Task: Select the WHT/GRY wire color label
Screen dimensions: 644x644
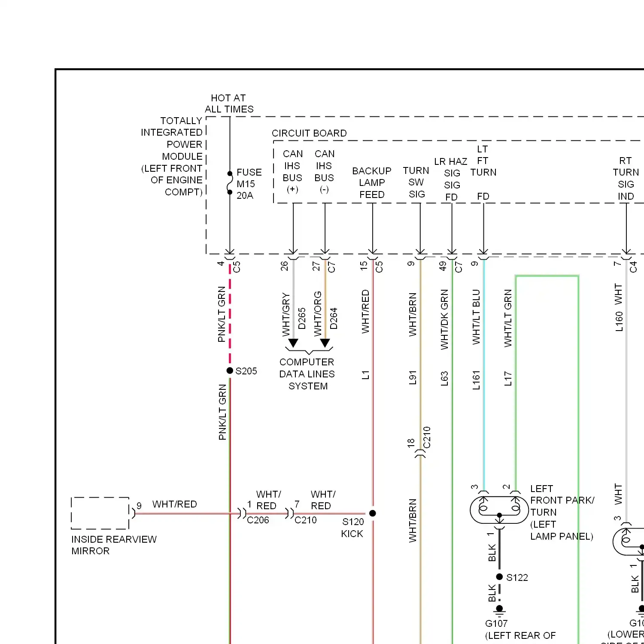Action: tap(286, 315)
